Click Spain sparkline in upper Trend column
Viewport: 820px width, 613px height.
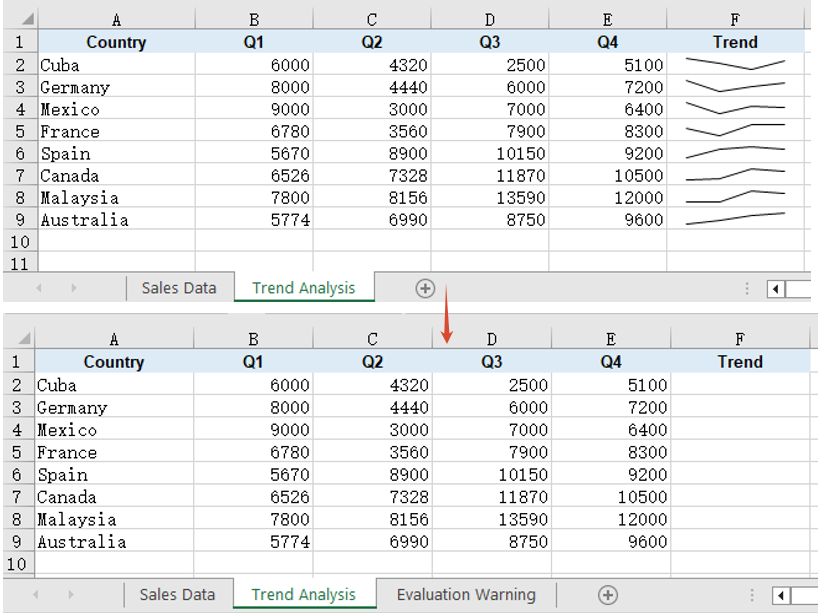(x=735, y=152)
